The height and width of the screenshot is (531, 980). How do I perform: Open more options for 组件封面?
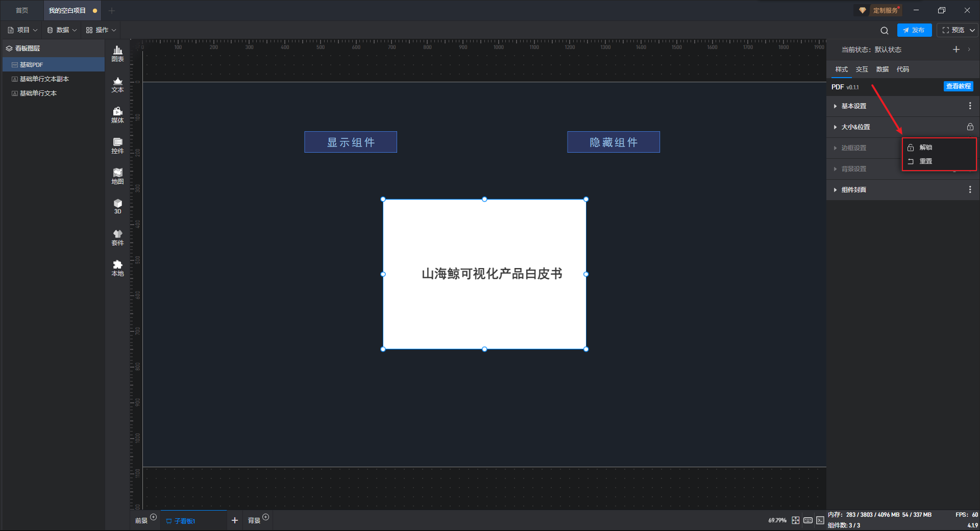coord(970,189)
